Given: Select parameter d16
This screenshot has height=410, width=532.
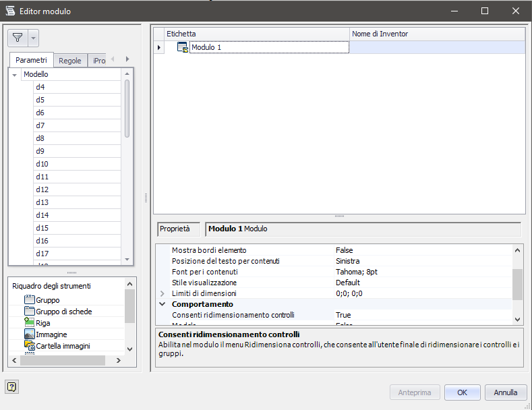Looking at the screenshot, I should tap(77, 241).
